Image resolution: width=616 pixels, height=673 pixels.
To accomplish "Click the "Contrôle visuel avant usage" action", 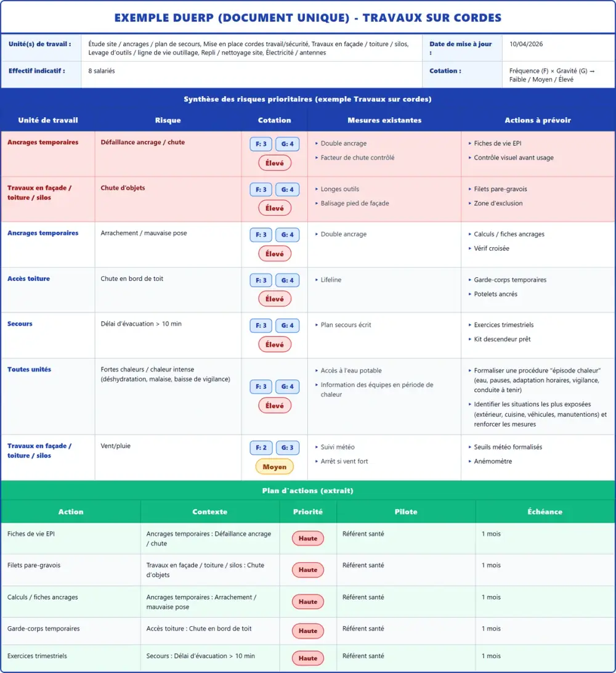I will pyautogui.click(x=514, y=158).
